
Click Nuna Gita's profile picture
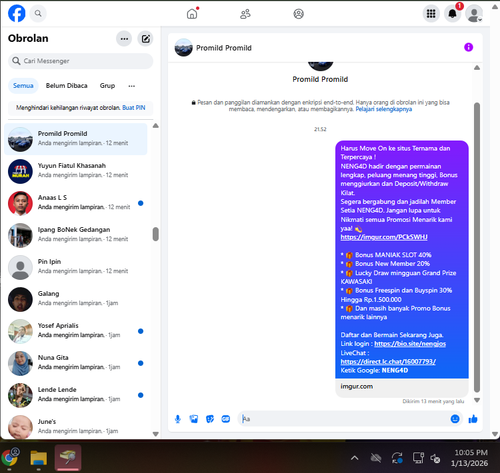pos(20,363)
